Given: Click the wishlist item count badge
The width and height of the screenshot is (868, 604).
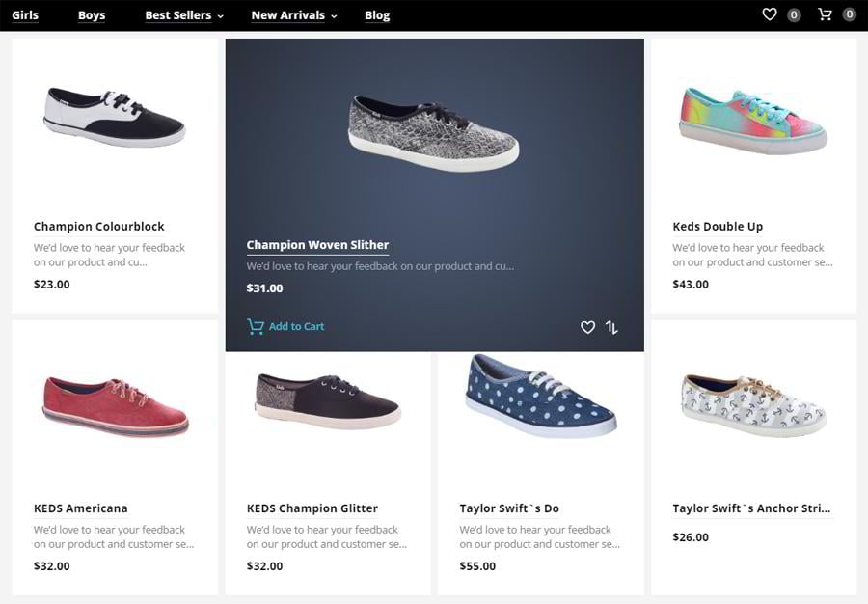Looking at the screenshot, I should [794, 15].
